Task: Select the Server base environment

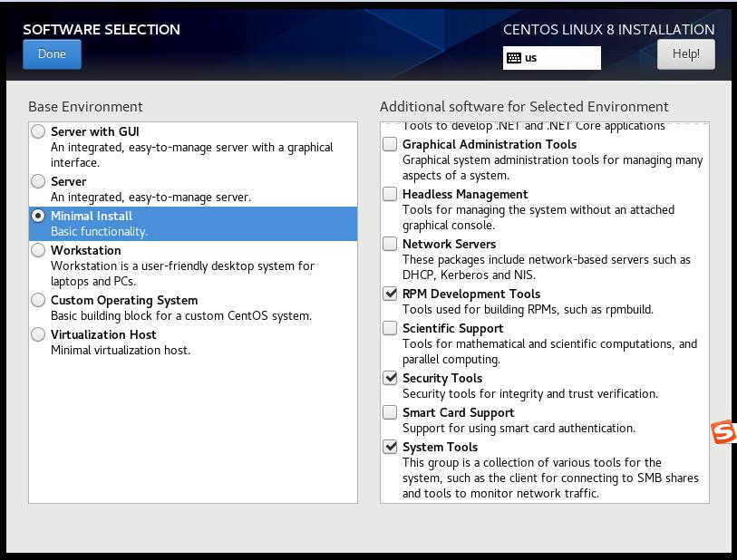Action: (x=38, y=182)
